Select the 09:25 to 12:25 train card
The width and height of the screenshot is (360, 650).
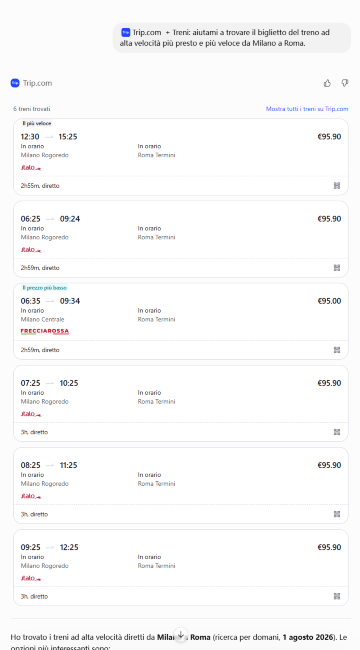(x=181, y=568)
